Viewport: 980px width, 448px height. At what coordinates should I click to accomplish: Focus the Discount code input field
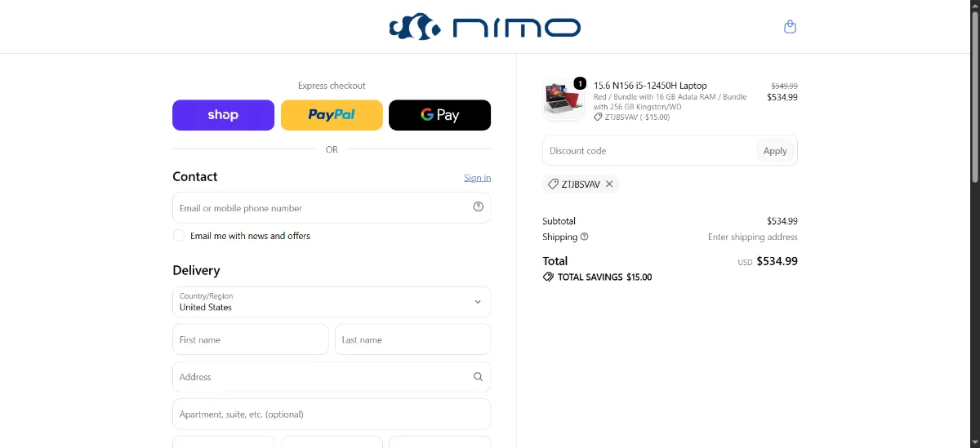649,151
